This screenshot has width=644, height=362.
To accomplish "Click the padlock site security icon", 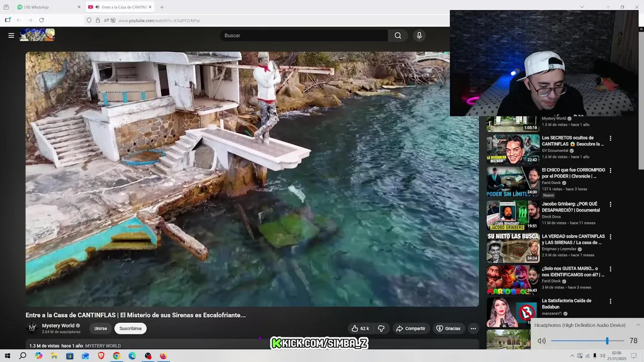I will tap(98, 20).
